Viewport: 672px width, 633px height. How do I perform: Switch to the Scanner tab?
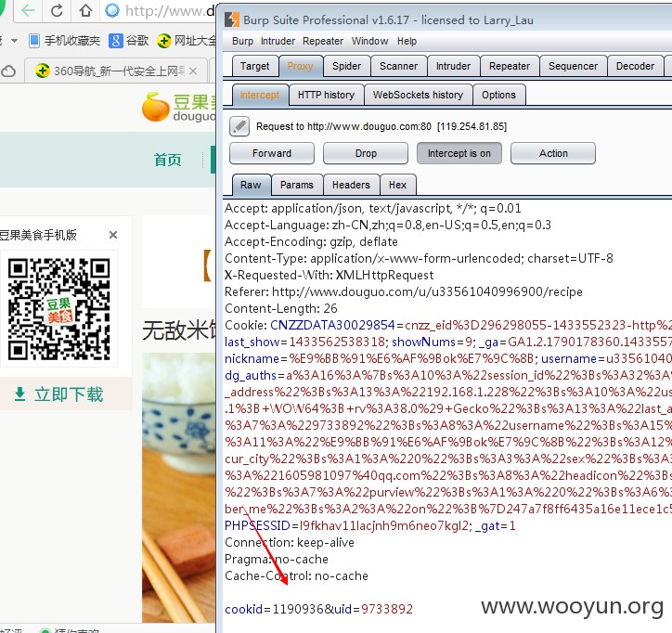(398, 66)
